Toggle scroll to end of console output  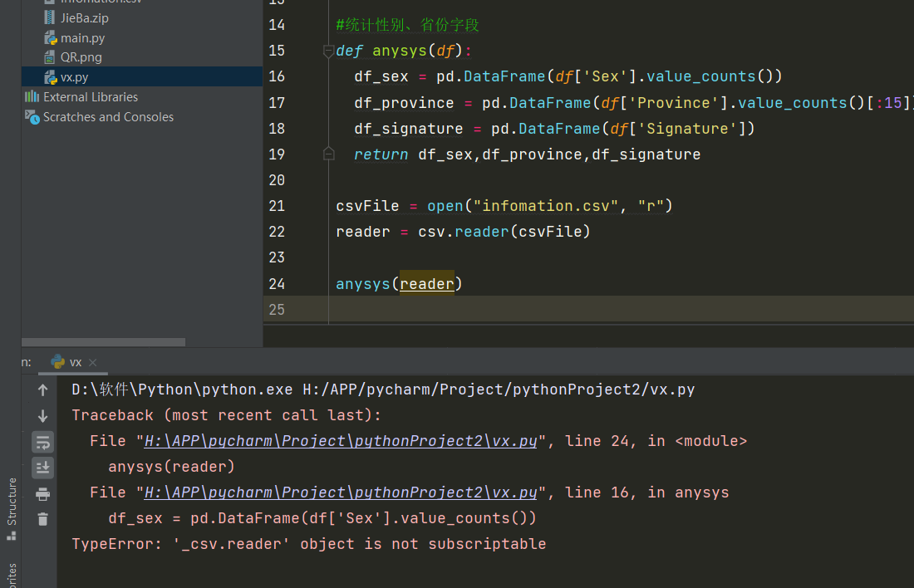(x=43, y=468)
